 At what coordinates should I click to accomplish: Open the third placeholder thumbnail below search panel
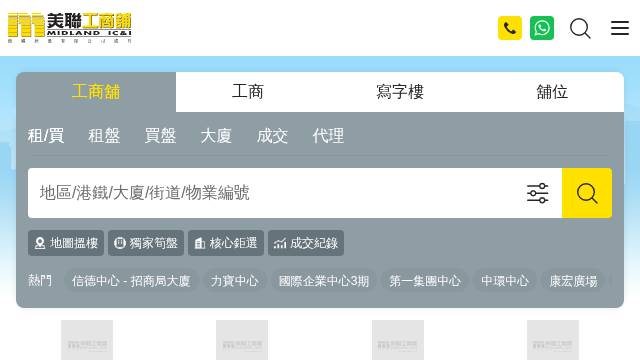pos(398,340)
